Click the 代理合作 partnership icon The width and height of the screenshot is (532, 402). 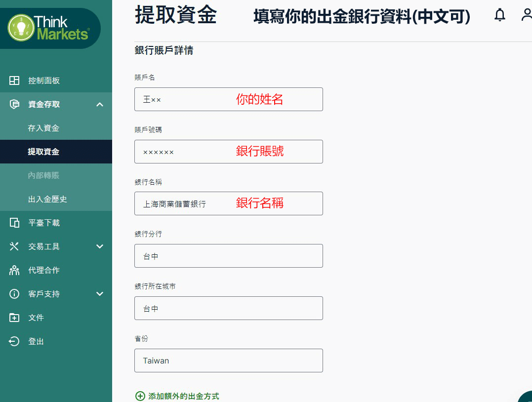pos(14,270)
